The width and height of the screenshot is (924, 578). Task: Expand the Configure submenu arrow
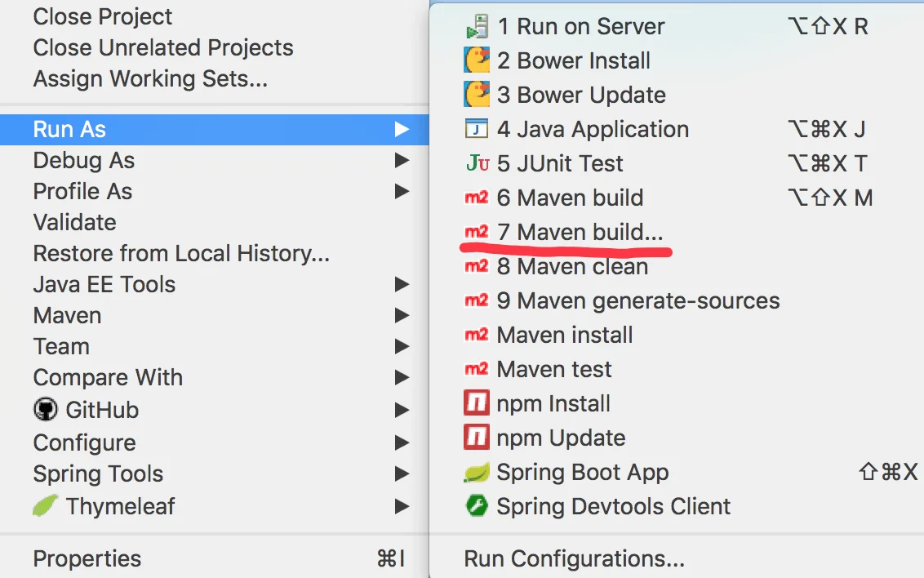[x=402, y=442]
